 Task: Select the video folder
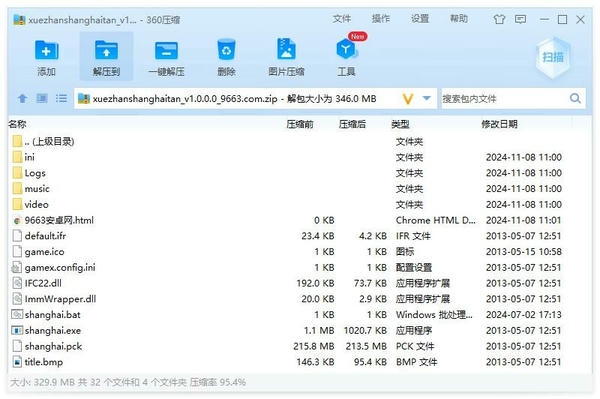coord(300,204)
